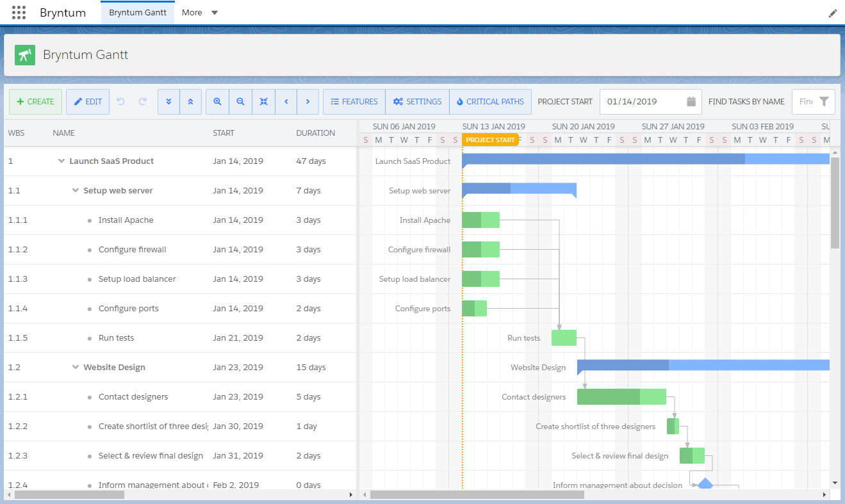Shift timeline to previous time span
Screen dimensions: 845x504
click(286, 101)
